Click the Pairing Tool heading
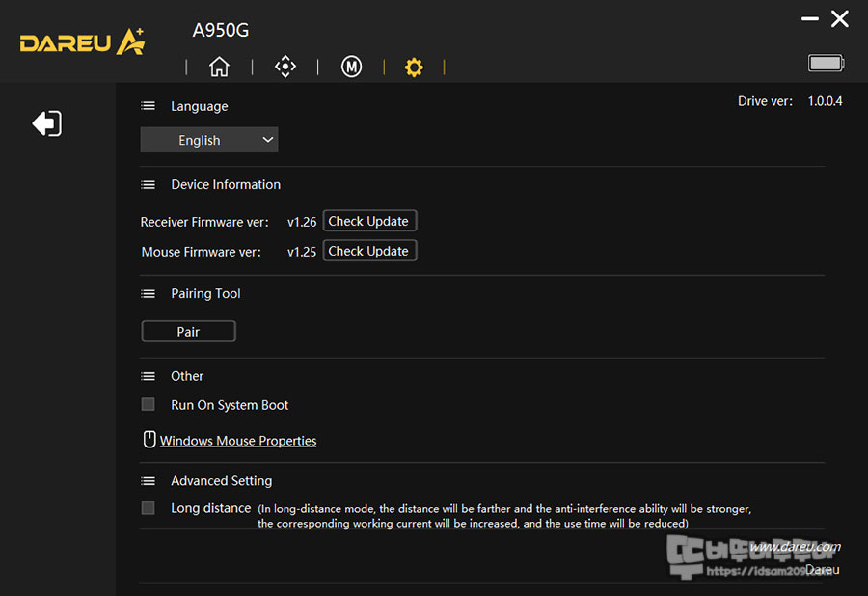This screenshot has height=596, width=868. click(205, 294)
